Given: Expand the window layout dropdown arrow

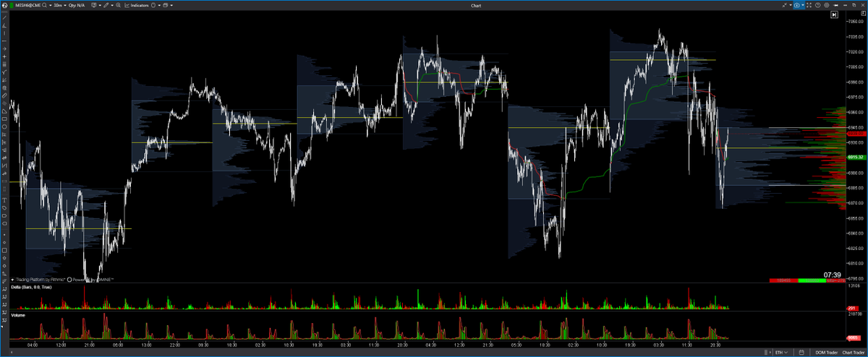Looking at the screenshot, I should pyautogui.click(x=171, y=5).
